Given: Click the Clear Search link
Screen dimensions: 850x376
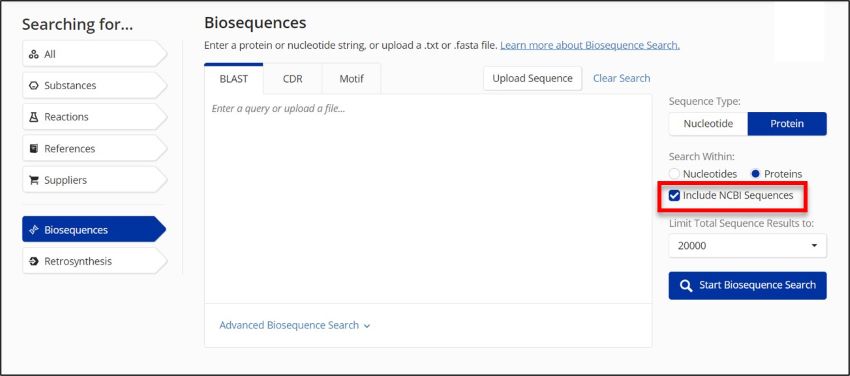Looking at the screenshot, I should [x=621, y=79].
